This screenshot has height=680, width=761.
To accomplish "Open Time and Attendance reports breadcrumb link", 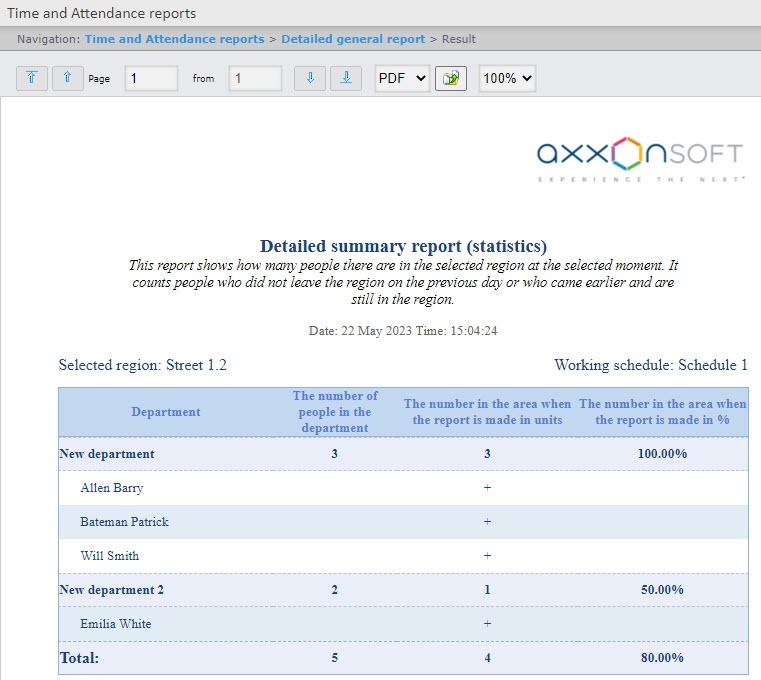I will click(174, 39).
